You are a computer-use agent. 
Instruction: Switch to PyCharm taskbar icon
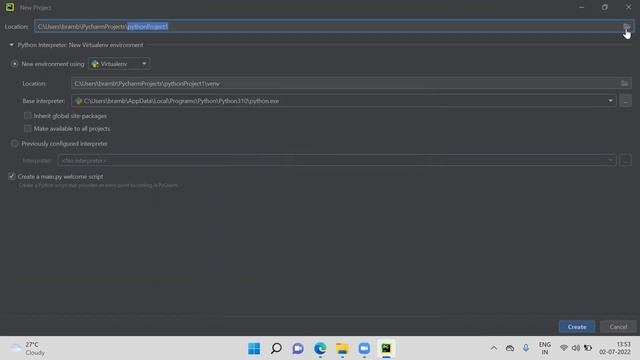tap(386, 348)
